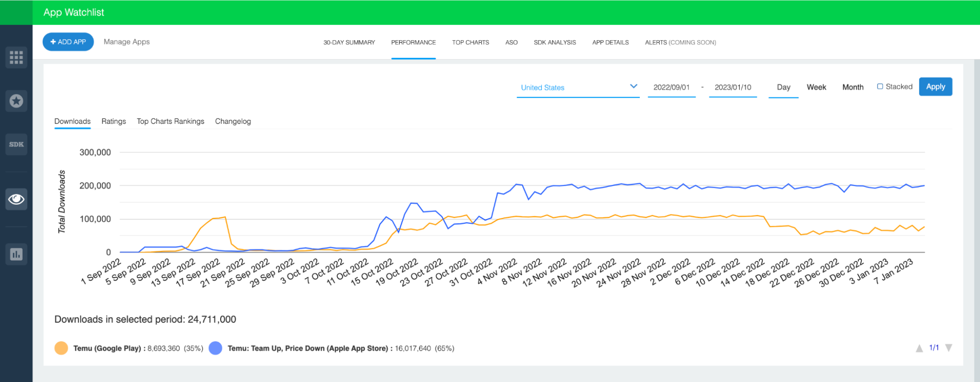Open the bar chart reports sidebar icon
Image resolution: width=980 pixels, height=382 pixels.
[16, 254]
